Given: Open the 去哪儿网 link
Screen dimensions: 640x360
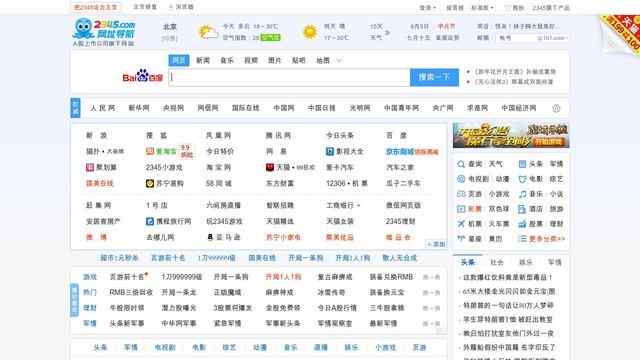Looking at the screenshot, I should 160,237.
